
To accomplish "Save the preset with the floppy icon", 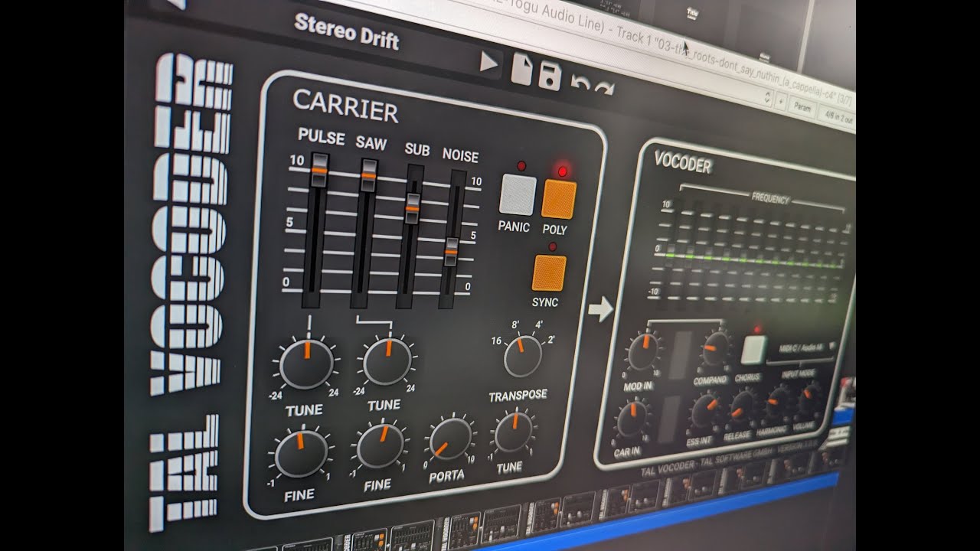I will [x=550, y=76].
